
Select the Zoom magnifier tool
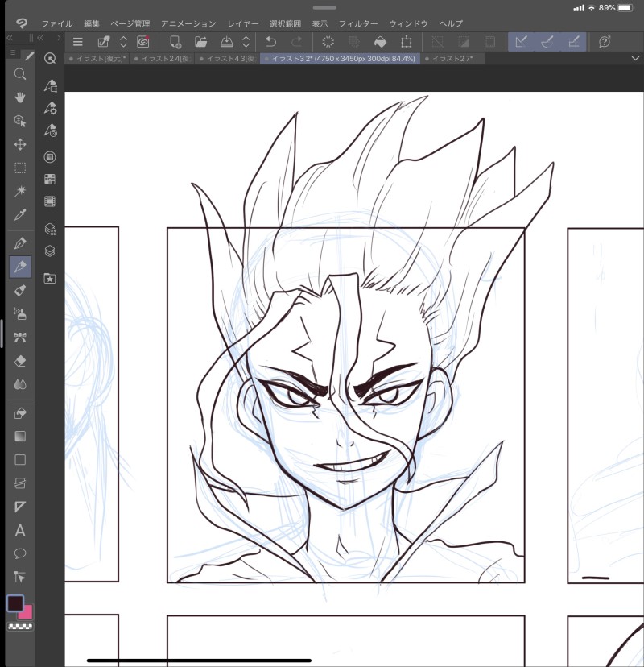20,74
